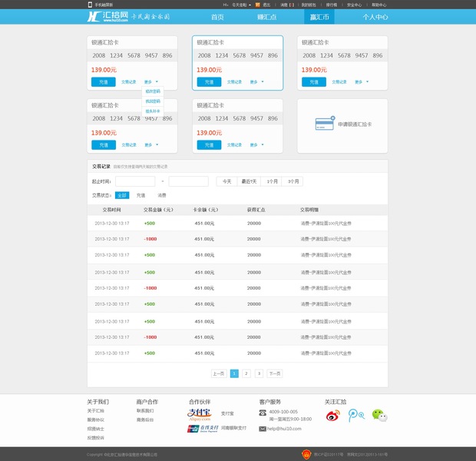Select the 赢汇币 navigation tab

[x=319, y=17]
